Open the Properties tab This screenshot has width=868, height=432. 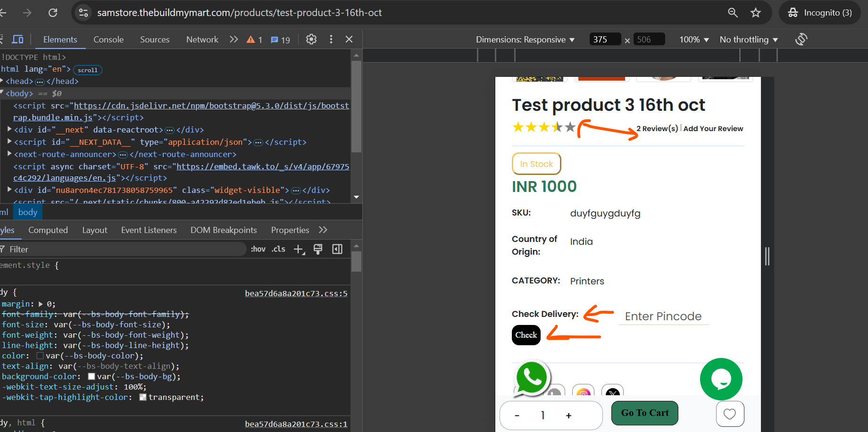tap(290, 230)
